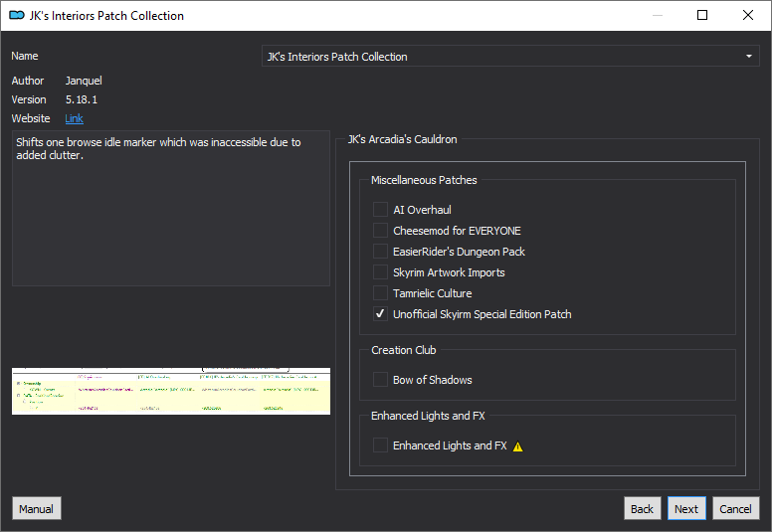Uncheck Unofficial Skyrim Special Edition Patch
The image size is (772, 532).
[380, 314]
